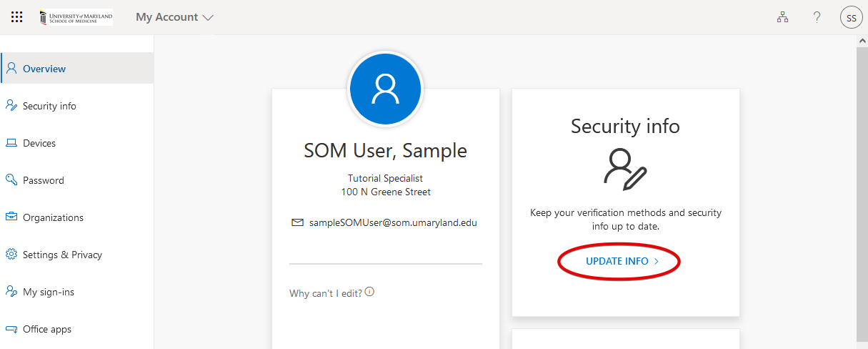868x349 pixels.
Task: Open the organization chart icon in header
Action: pyautogui.click(x=782, y=18)
